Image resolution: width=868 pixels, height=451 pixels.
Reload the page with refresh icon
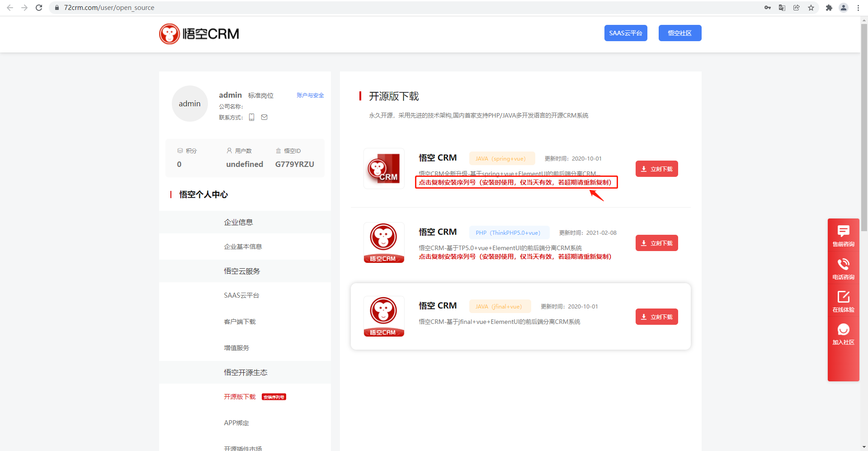(39, 8)
